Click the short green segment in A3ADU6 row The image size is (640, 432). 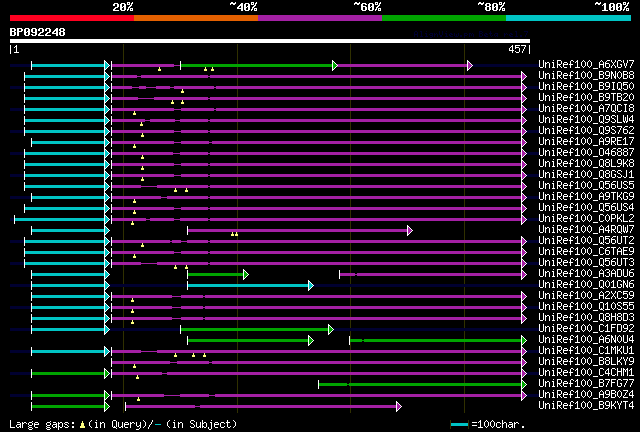[218, 274]
